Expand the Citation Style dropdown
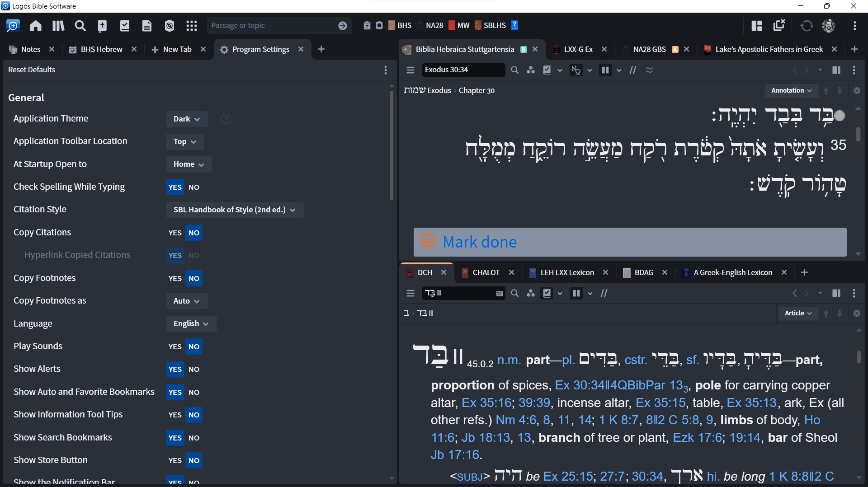 click(x=234, y=210)
